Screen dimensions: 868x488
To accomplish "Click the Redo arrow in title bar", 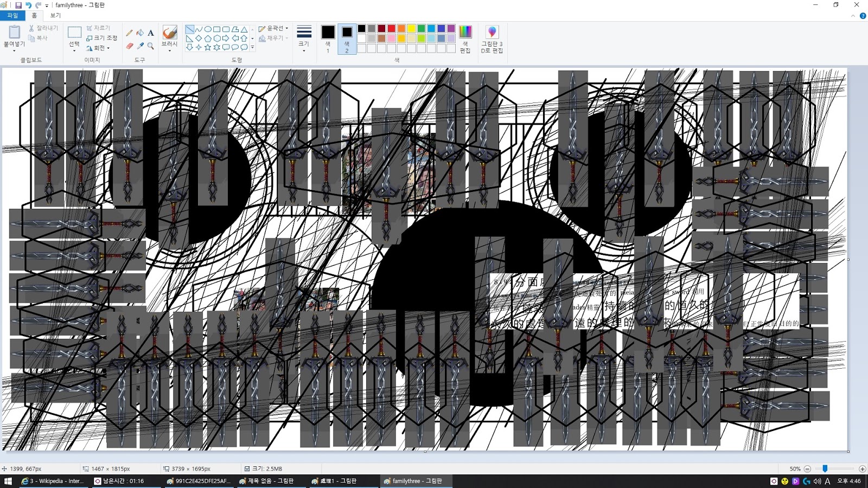I will point(38,5).
